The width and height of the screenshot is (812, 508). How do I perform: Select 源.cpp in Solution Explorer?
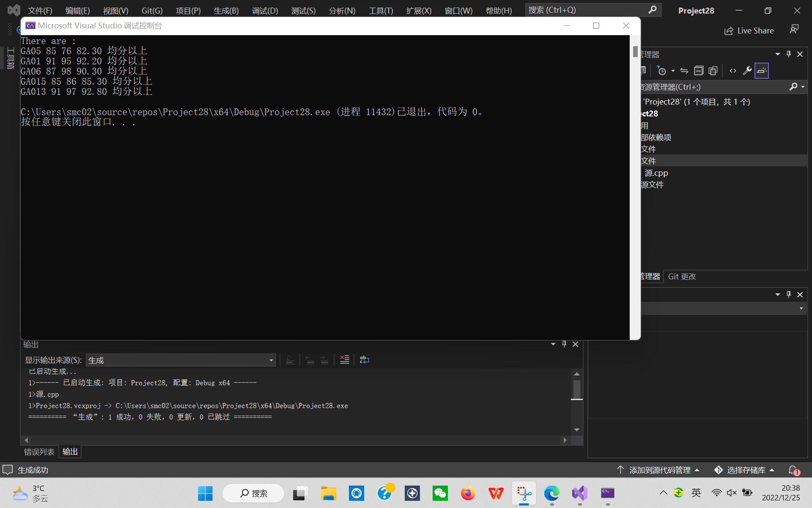[x=656, y=173]
